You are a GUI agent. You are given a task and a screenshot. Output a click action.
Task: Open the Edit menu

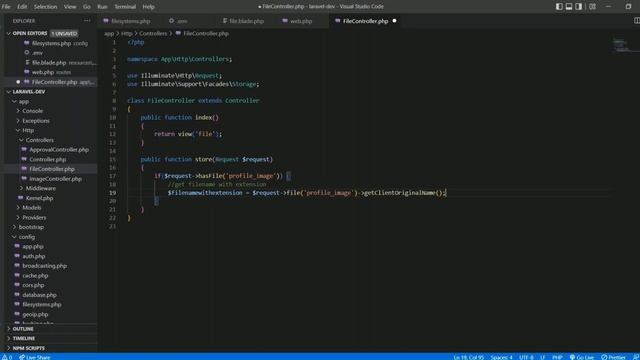[x=22, y=7]
